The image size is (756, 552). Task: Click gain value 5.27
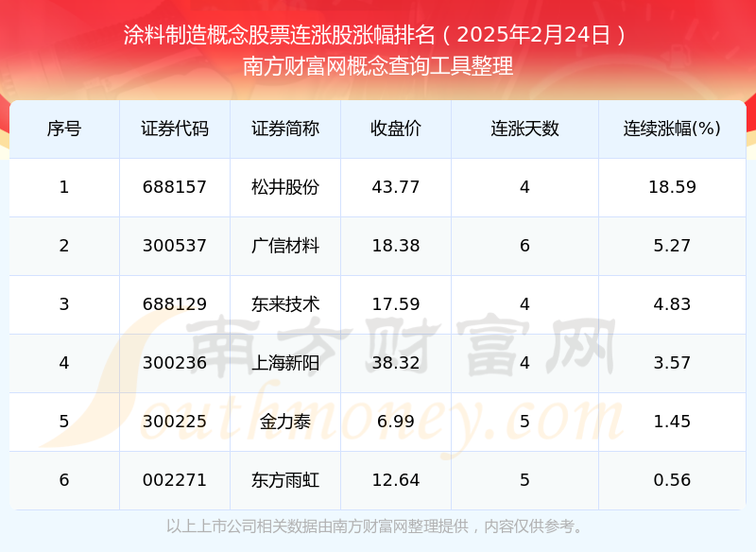[672, 246]
